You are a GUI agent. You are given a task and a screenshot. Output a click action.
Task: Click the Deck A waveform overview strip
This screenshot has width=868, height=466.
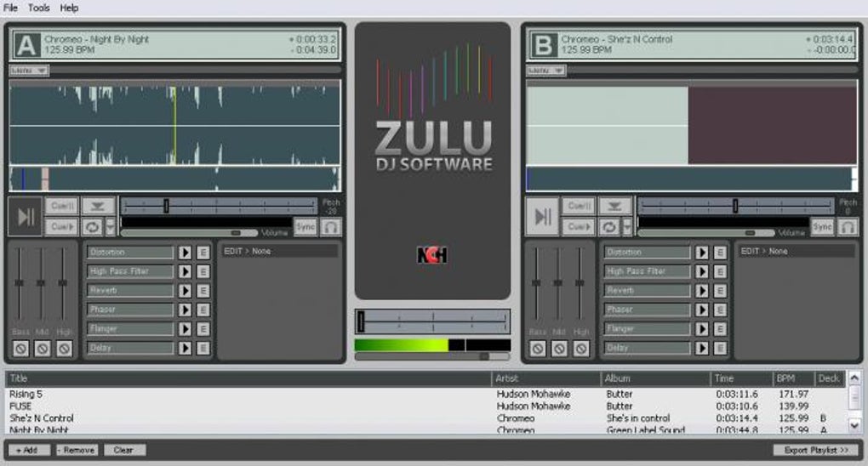click(175, 179)
